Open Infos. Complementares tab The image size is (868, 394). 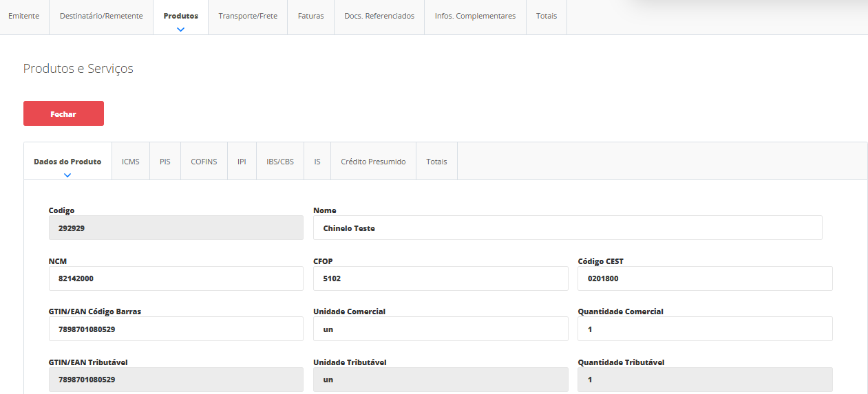tap(475, 16)
